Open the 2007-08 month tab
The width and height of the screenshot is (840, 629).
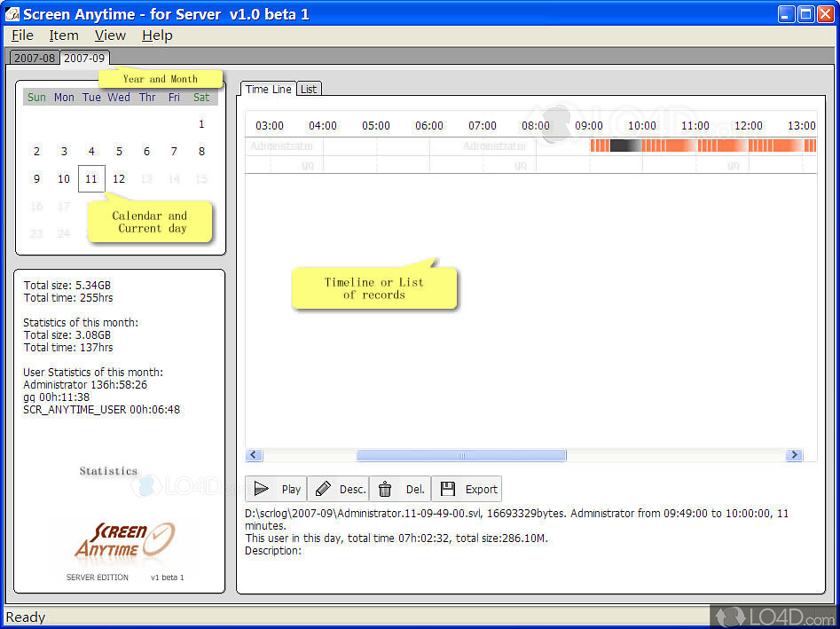34,57
